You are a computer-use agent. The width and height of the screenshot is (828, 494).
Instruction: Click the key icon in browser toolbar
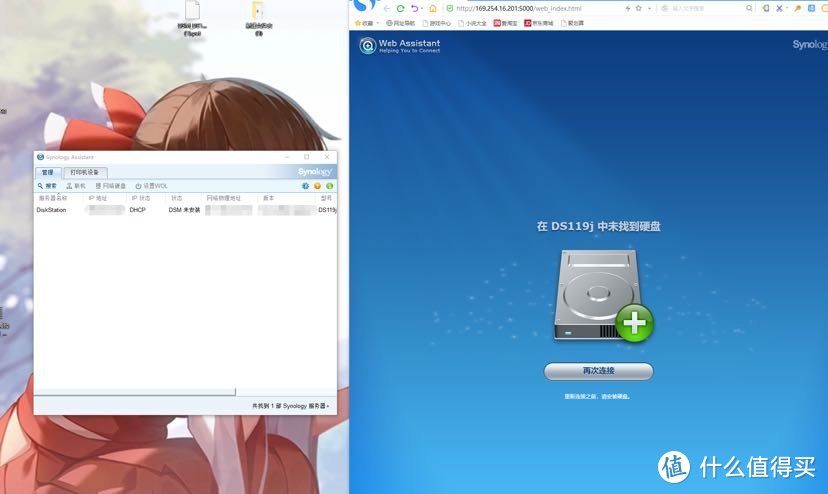(797, 8)
